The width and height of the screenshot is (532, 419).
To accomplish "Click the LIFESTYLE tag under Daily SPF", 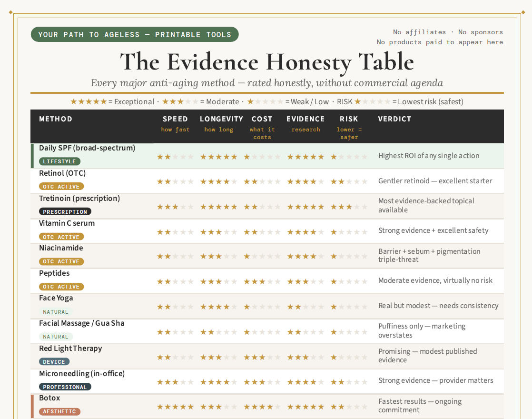I will 59,161.
